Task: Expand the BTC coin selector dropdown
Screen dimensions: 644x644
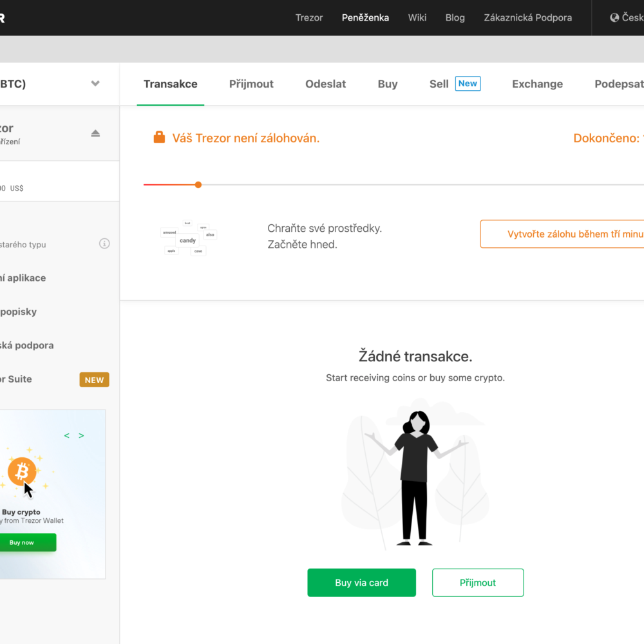Action: tap(95, 83)
